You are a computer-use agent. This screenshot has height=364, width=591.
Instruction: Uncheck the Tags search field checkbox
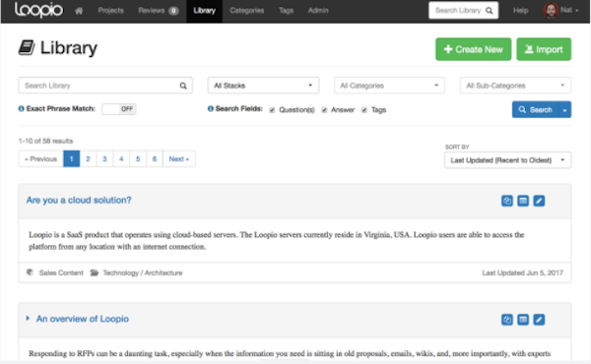coord(364,110)
